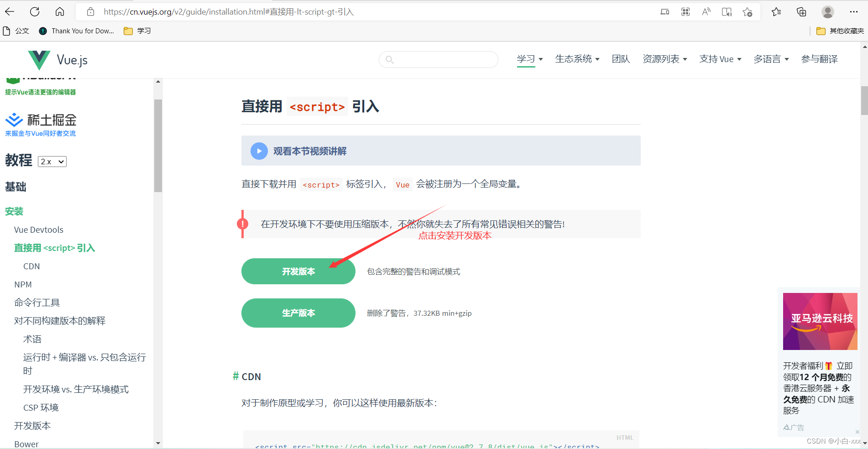
Task: Open 命令行工具 sidebar link
Action: click(x=37, y=303)
